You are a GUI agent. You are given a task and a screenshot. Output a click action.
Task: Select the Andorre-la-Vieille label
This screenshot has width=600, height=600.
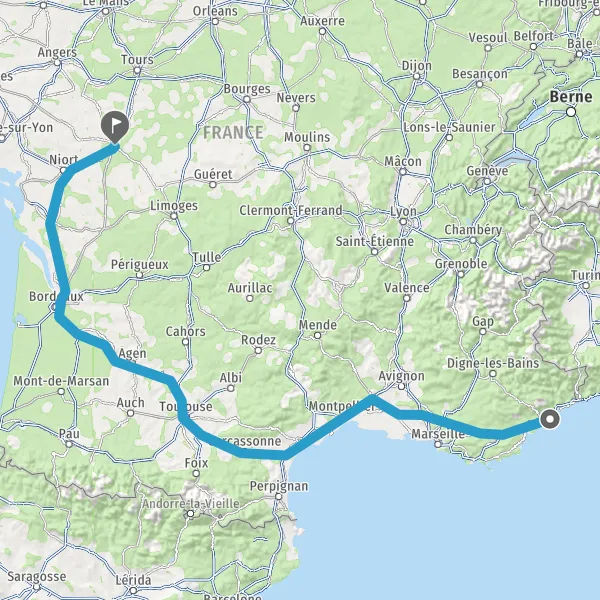click(191, 503)
